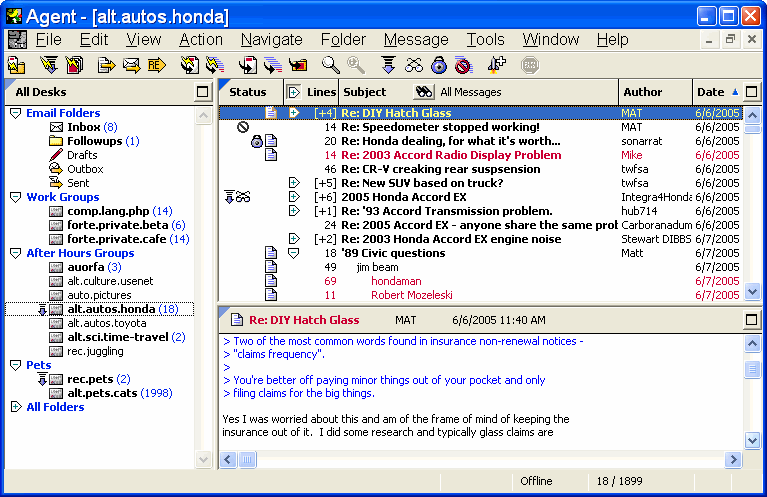Collapse the Email Folders tree group
This screenshot has width=767, height=497.
tap(15, 114)
